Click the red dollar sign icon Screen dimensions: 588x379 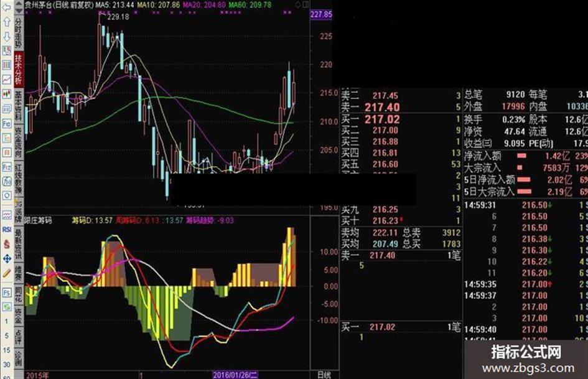tap(6, 244)
